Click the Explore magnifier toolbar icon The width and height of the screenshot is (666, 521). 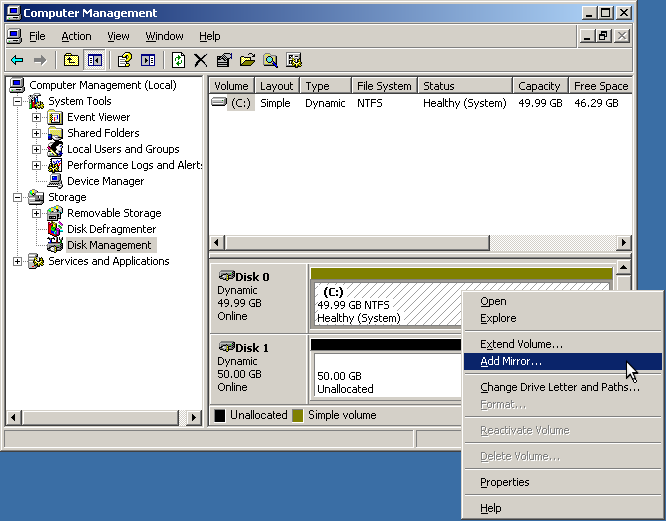tap(270, 60)
